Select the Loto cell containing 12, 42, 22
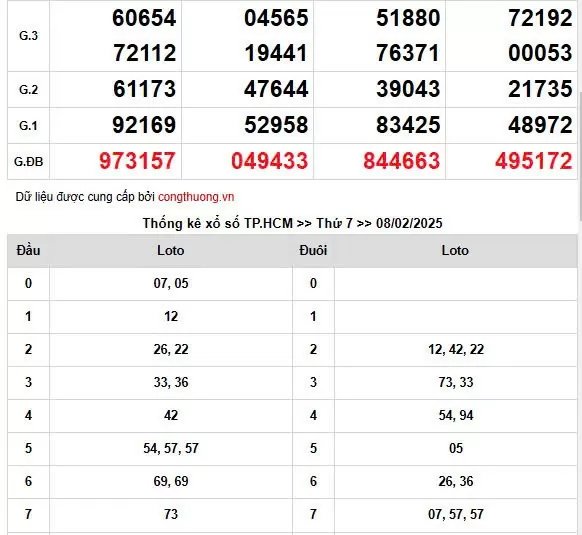The height and width of the screenshot is (535, 582). (x=456, y=350)
